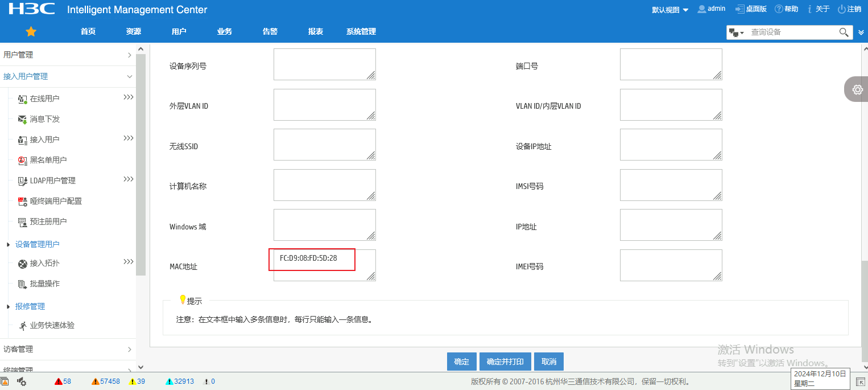This screenshot has width=868, height=390.
Task: Click the bottom-right expand panel icon
Action: 861,382
